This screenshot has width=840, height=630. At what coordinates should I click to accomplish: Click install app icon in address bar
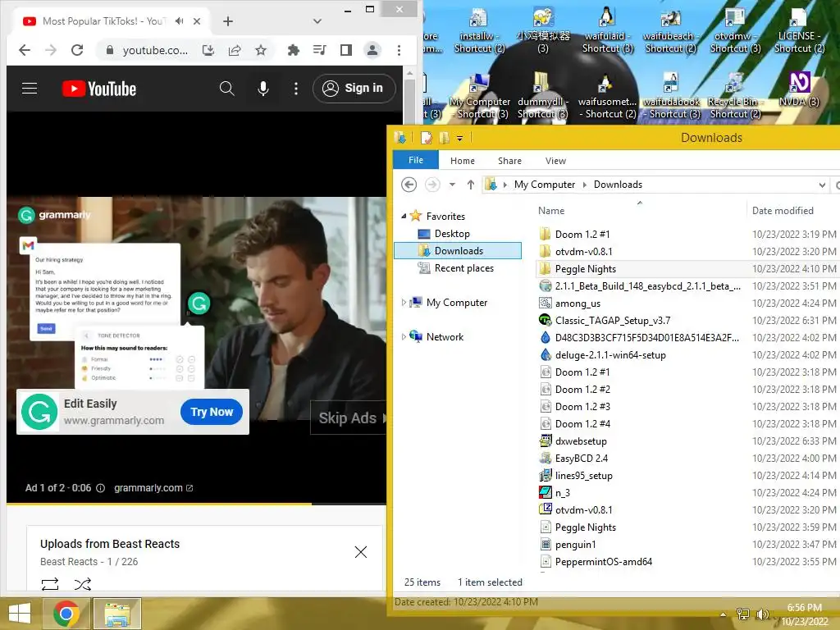208,50
